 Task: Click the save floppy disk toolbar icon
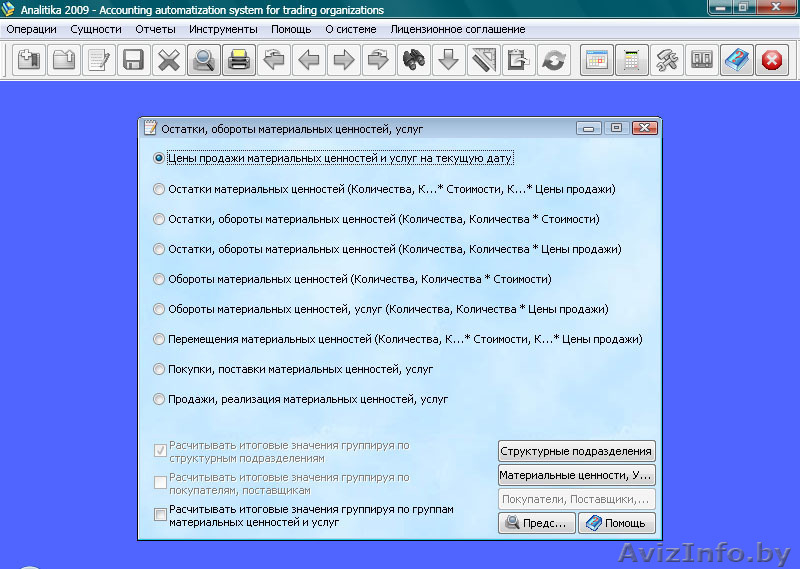[132, 61]
